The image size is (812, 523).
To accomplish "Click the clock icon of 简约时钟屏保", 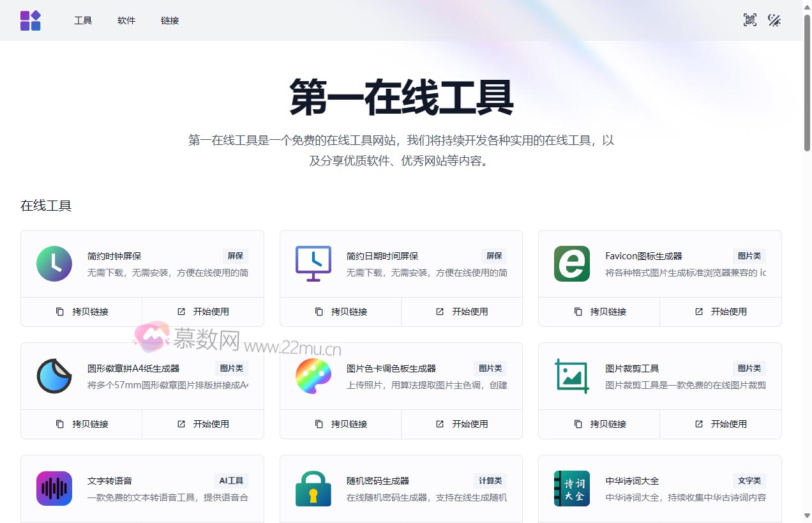I will [x=54, y=264].
